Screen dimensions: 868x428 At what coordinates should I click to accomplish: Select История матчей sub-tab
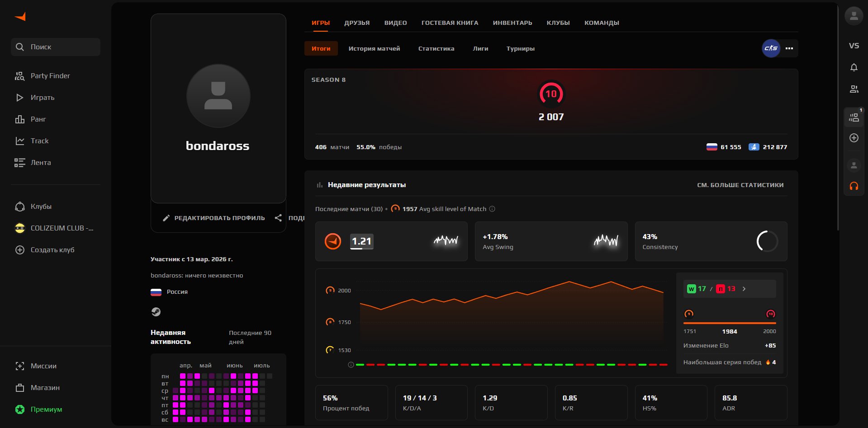click(374, 48)
